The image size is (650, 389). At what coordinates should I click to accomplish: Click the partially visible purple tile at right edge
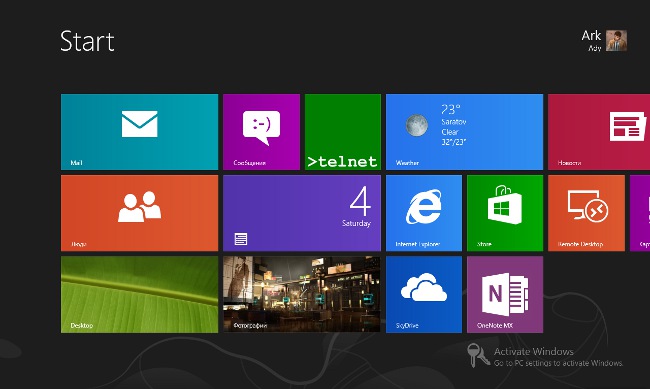640,213
